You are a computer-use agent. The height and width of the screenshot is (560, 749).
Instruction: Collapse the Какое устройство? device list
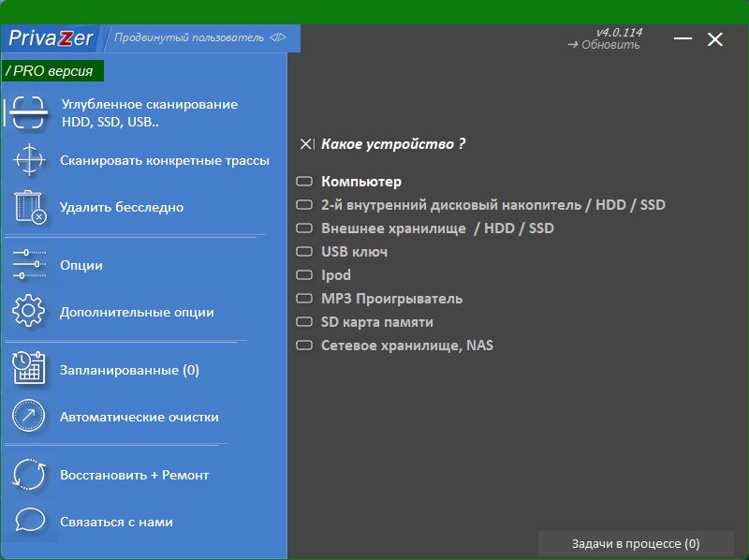306,144
